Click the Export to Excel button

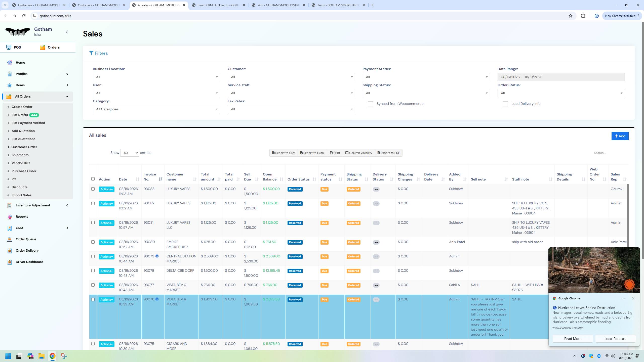312,153
